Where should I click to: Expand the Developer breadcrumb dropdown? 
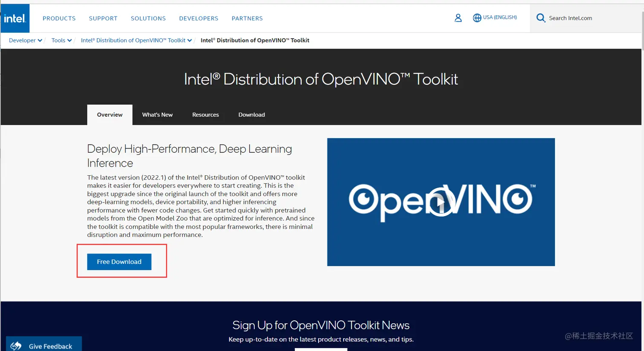point(26,40)
